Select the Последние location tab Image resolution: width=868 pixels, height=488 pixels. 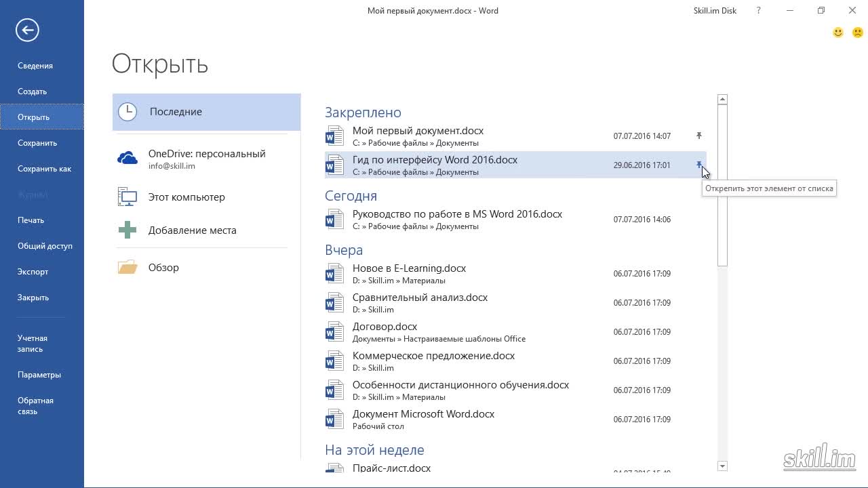[x=206, y=112]
